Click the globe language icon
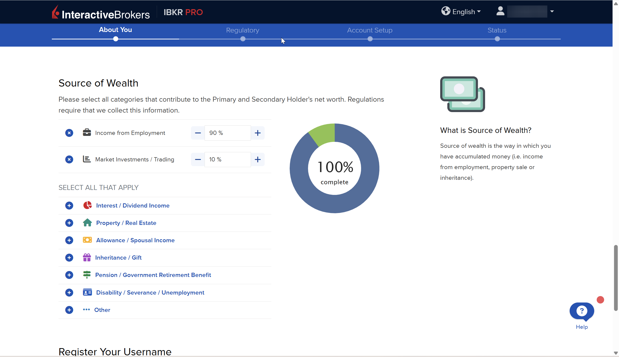The image size is (619, 364). pos(445,11)
